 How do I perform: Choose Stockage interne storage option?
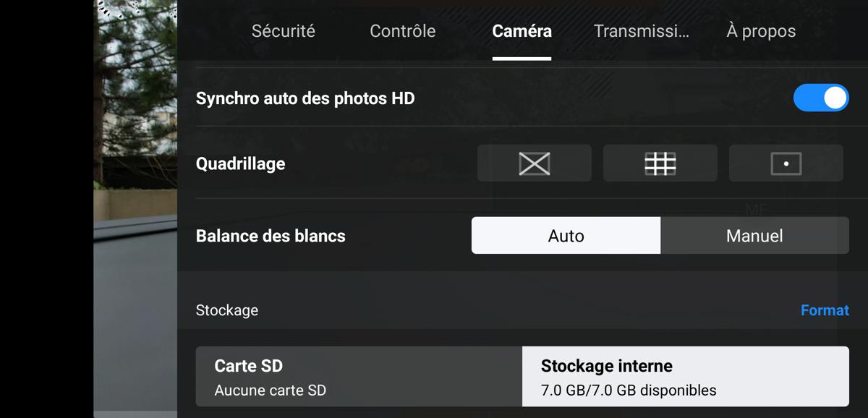tap(686, 377)
